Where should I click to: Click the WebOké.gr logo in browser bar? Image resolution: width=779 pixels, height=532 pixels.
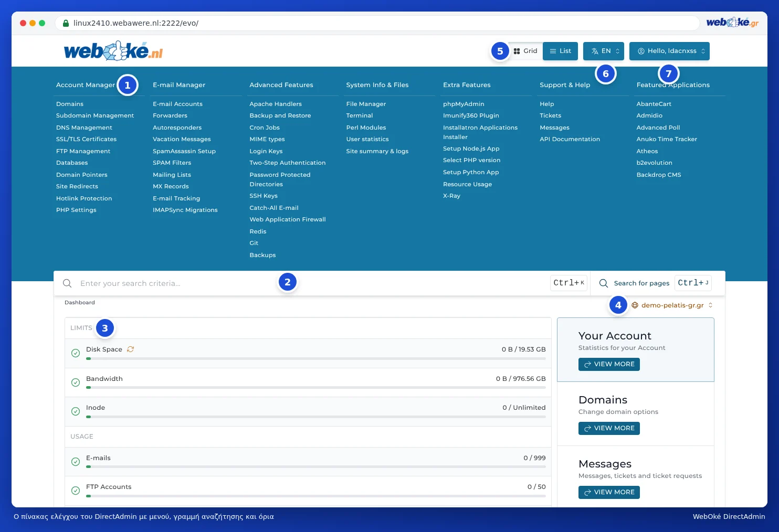tap(732, 22)
